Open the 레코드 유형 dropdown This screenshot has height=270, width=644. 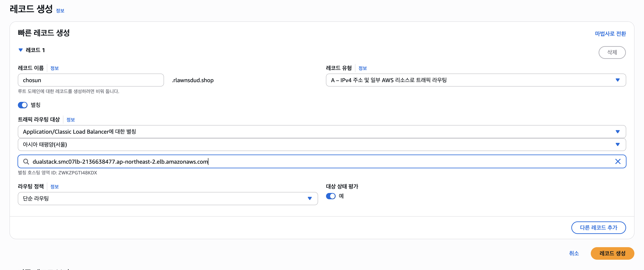pos(475,80)
